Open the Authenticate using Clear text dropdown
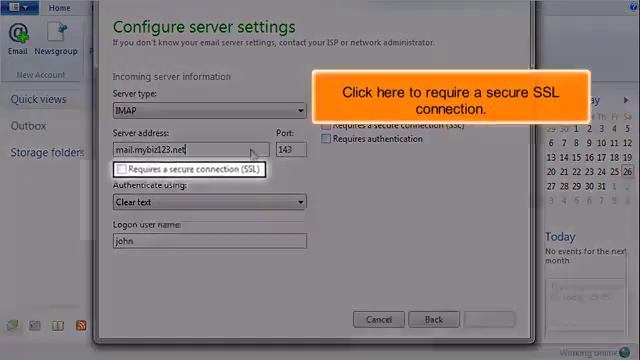 tap(209, 202)
